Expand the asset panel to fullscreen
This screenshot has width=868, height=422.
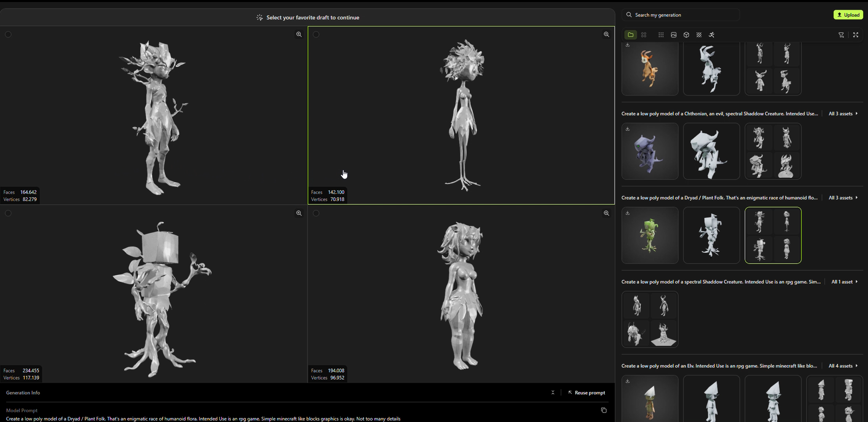point(855,35)
